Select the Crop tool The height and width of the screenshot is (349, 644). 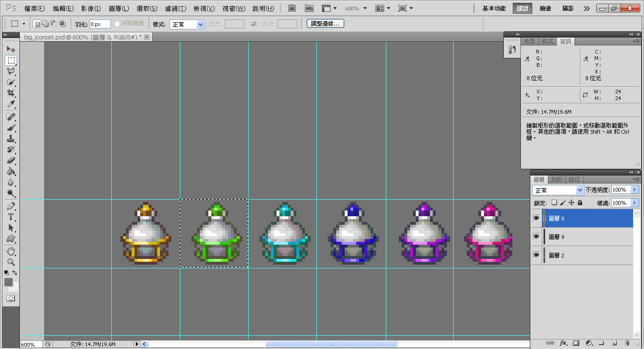coord(11,93)
